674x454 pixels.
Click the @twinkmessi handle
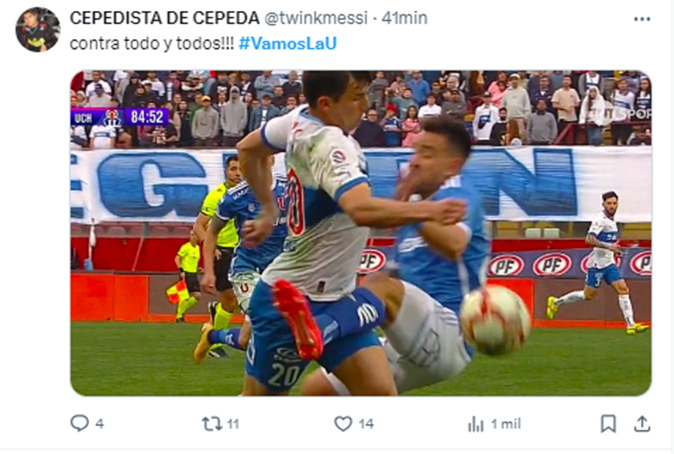(x=316, y=18)
